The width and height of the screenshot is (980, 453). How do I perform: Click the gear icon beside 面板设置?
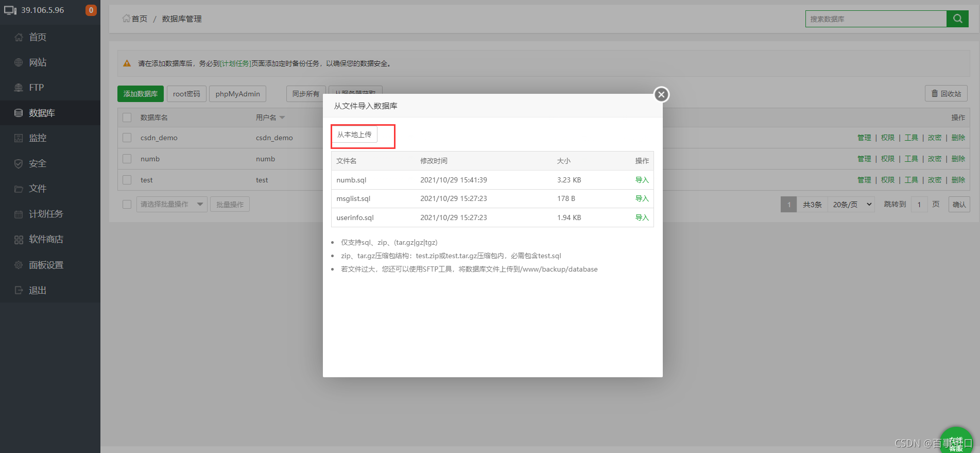click(19, 265)
